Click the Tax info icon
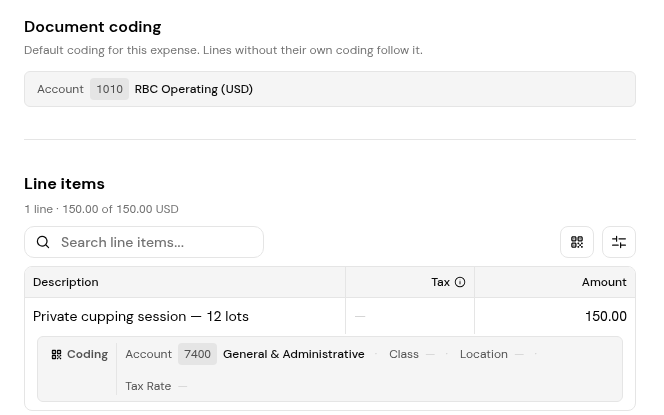The height and width of the screenshot is (415, 664). click(460, 282)
